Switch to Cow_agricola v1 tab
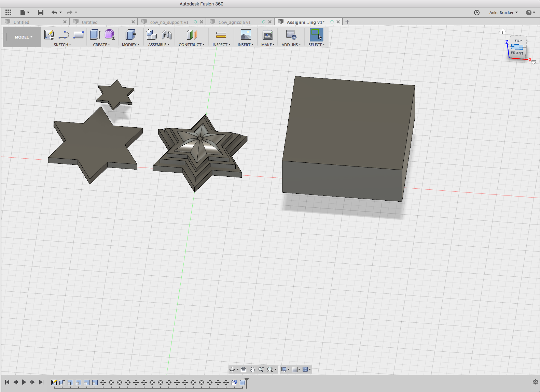Screen dimensions: 540x392 point(234,22)
